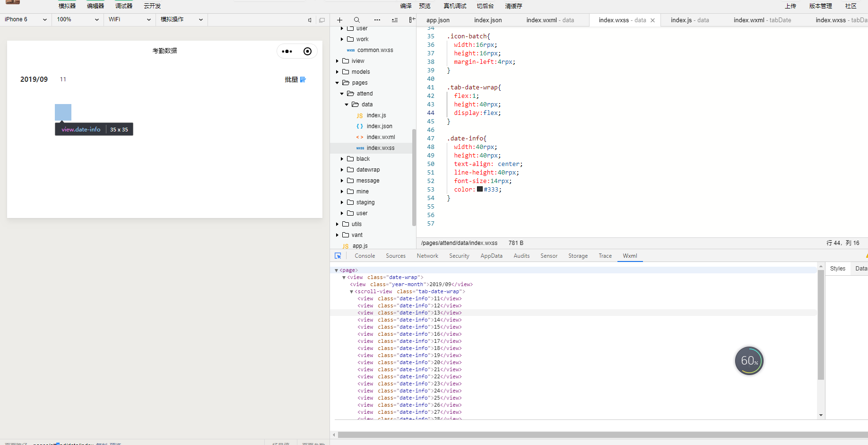Toggle the 编辑器 panel display
This screenshot has width=868, height=445.
[x=95, y=6]
